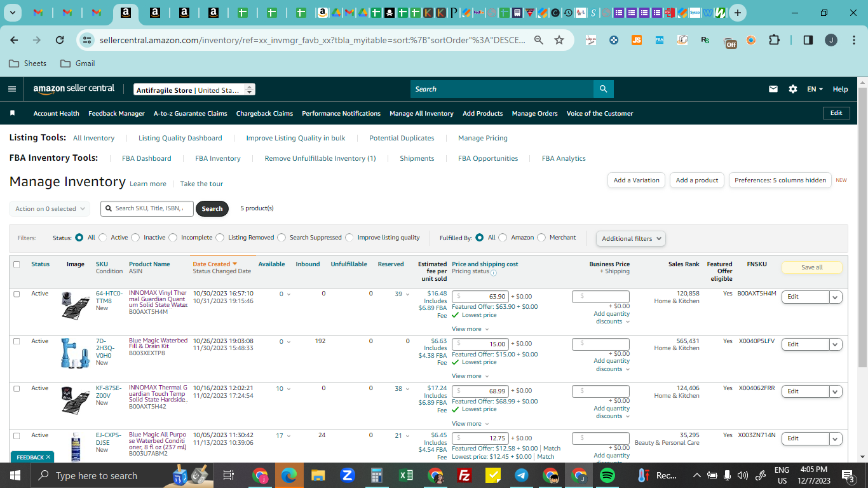The image size is (868, 488).
Task: Open Spotify from the taskbar
Action: [607, 475]
